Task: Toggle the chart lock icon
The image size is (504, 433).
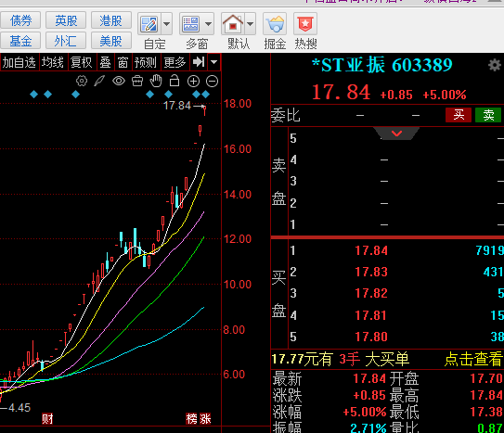Action: [174, 81]
